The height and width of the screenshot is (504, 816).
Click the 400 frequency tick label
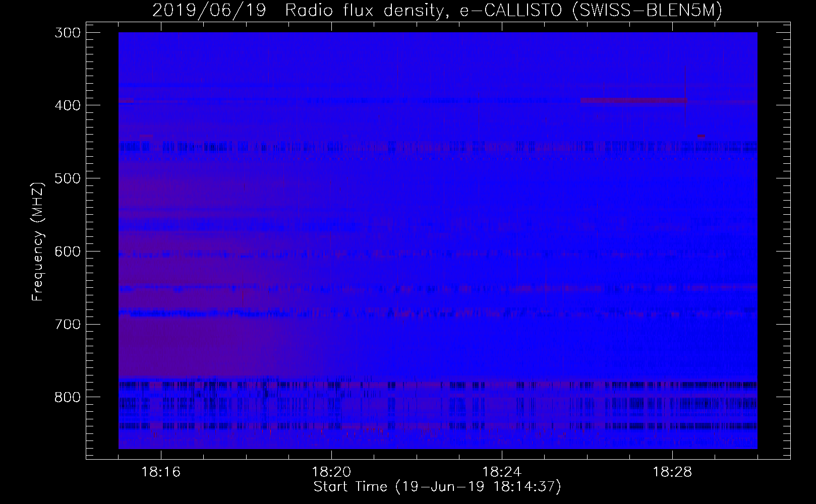coord(67,105)
